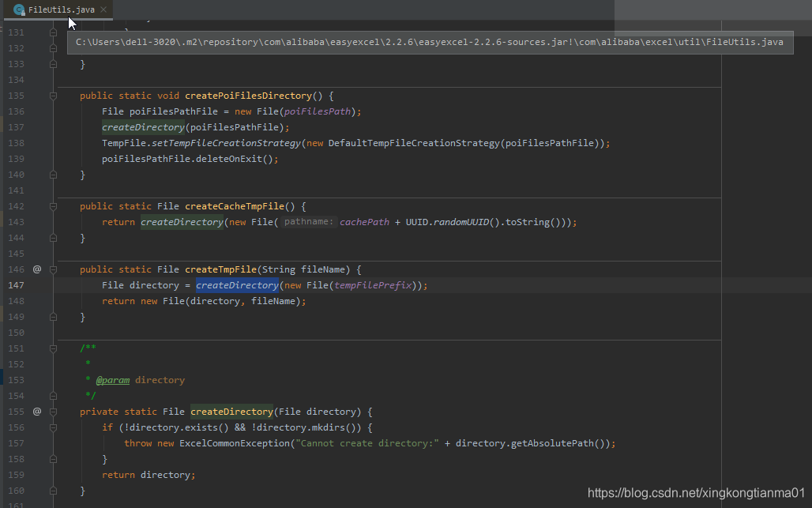Close the FileUtils.java tab
Screen dimensions: 812x508
103,11
